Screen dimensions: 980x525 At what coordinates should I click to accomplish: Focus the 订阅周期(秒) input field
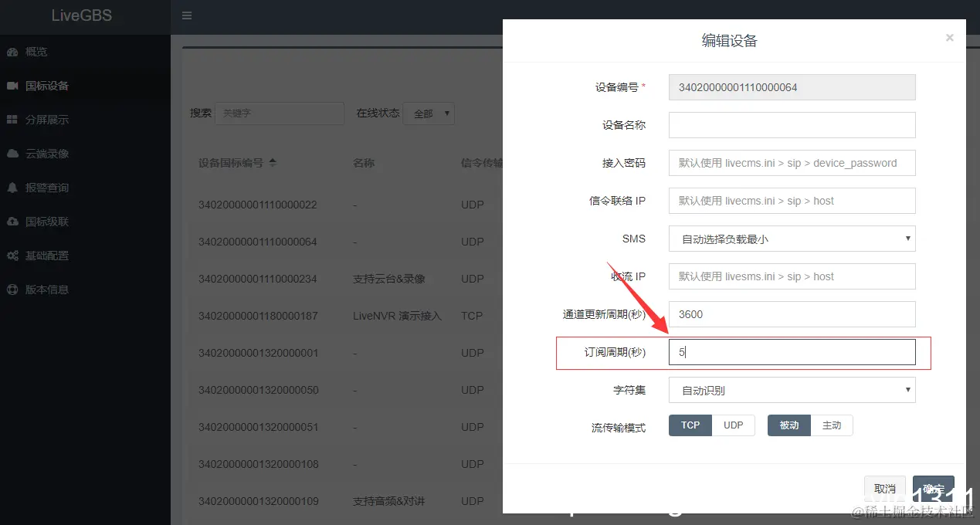[792, 352]
